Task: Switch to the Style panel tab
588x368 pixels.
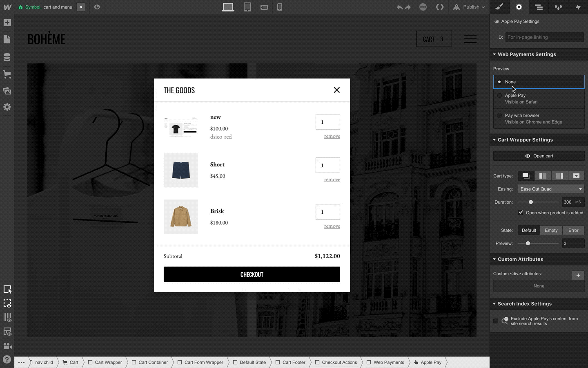Action: pyautogui.click(x=499, y=7)
